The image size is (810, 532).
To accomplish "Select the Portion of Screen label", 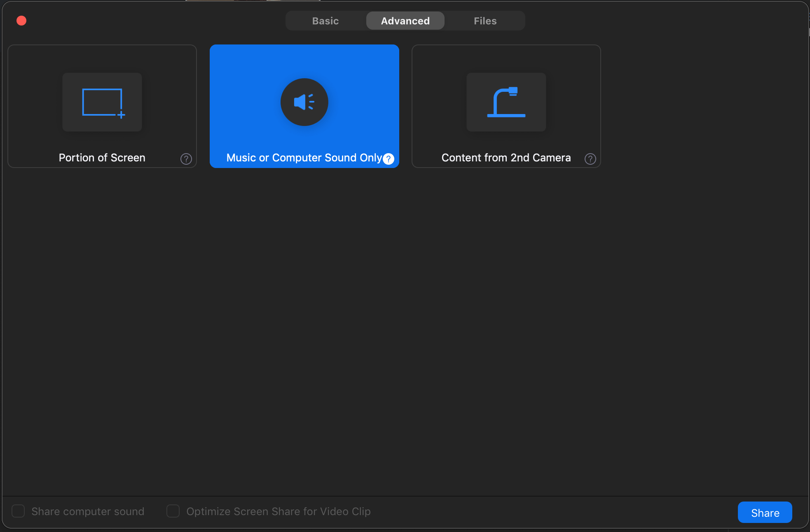I will click(102, 158).
